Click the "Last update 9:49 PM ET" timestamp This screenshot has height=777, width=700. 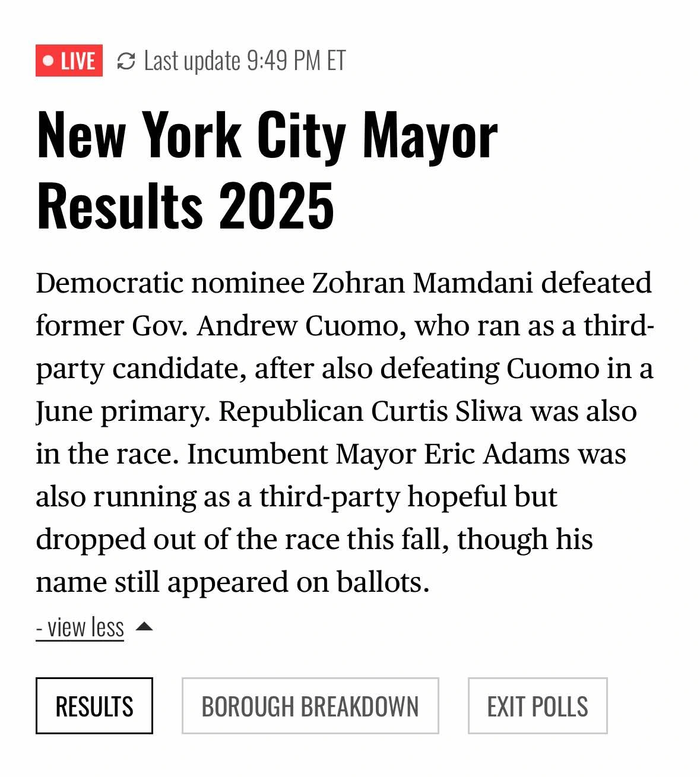pyautogui.click(x=245, y=61)
